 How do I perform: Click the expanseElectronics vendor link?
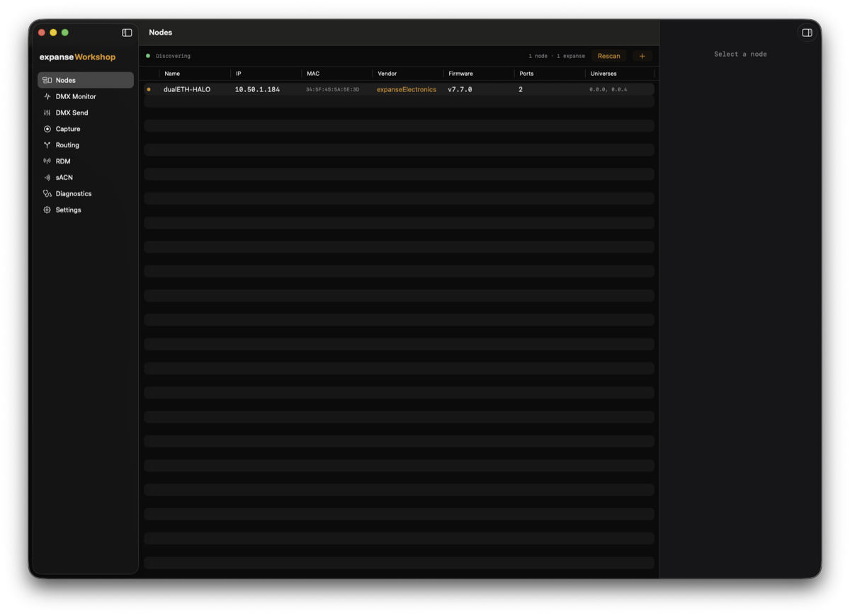[407, 90]
